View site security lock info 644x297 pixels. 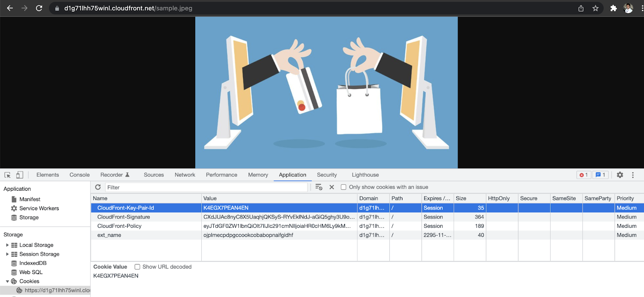[x=57, y=8]
